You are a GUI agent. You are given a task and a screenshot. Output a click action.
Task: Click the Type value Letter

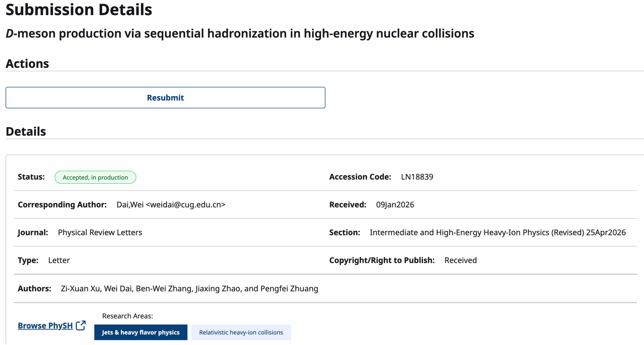[x=59, y=260]
